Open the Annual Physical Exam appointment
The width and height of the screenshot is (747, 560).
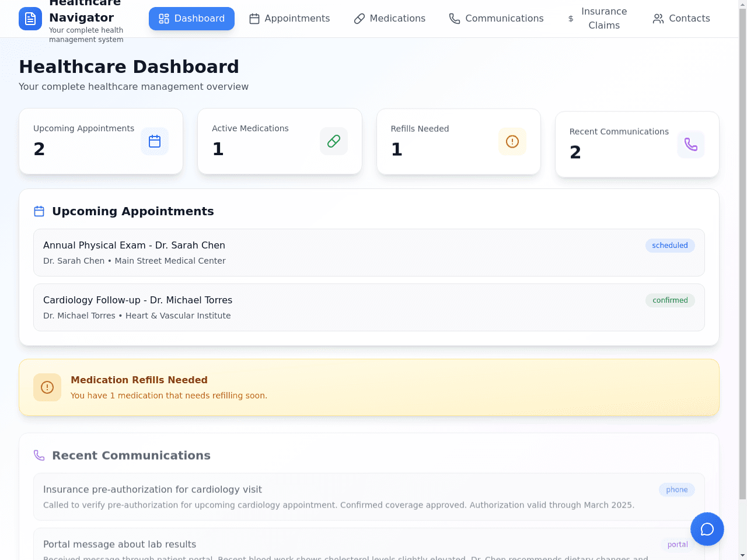click(369, 253)
